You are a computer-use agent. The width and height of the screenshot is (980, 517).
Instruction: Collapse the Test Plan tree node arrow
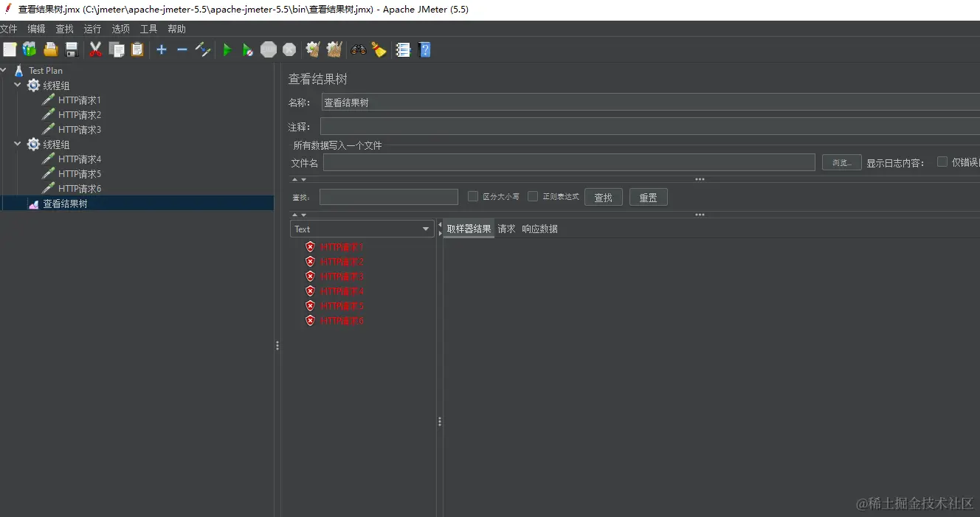coord(4,70)
